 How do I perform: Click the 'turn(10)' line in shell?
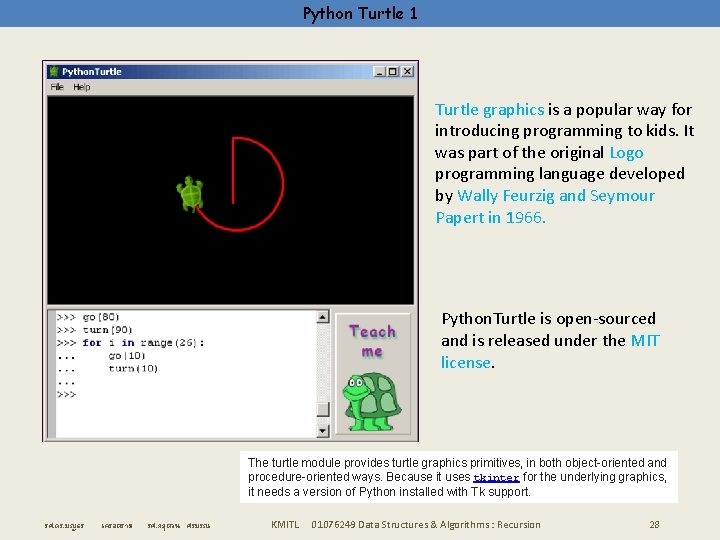133,368
